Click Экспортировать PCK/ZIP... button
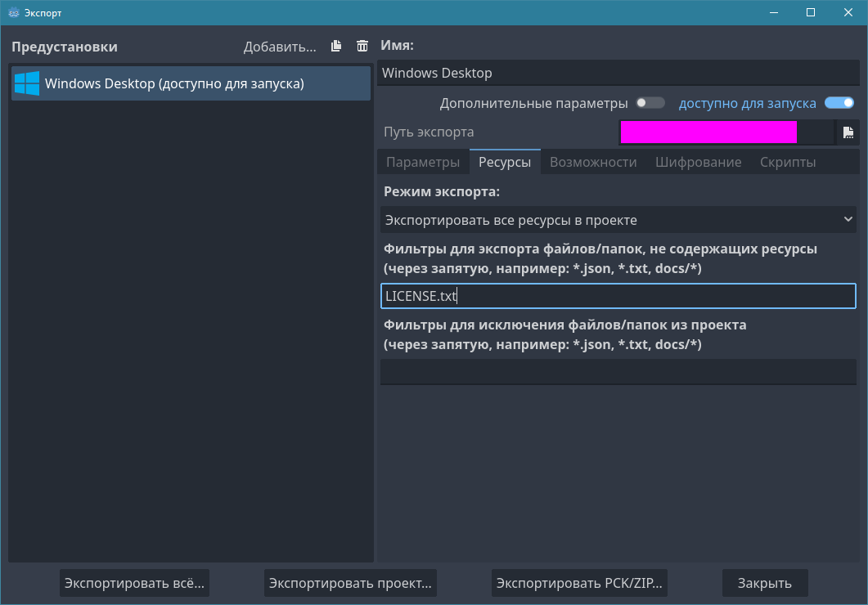This screenshot has width=868, height=605. 579,583
